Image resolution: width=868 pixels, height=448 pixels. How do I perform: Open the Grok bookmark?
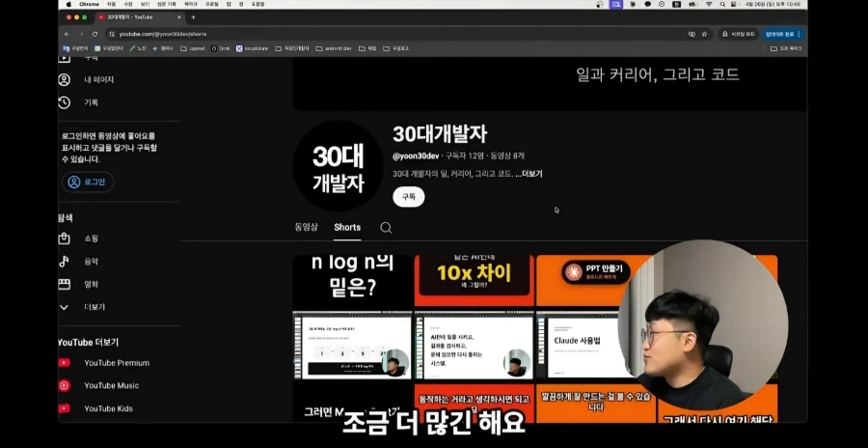(220, 48)
